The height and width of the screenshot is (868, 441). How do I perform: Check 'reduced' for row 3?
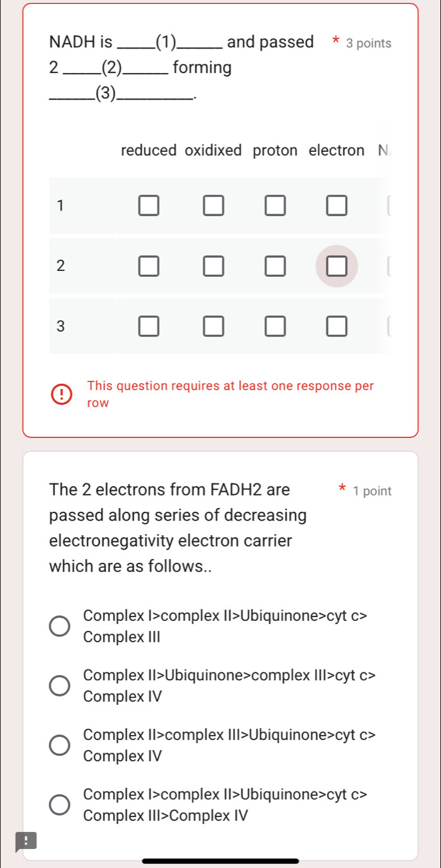pyautogui.click(x=149, y=327)
